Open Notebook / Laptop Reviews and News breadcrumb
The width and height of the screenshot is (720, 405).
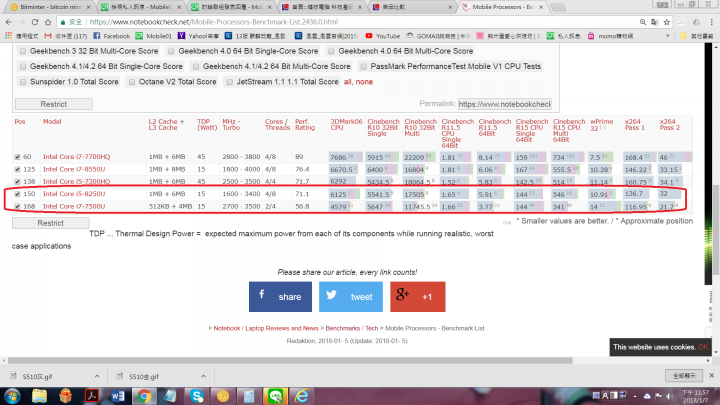tap(266, 328)
